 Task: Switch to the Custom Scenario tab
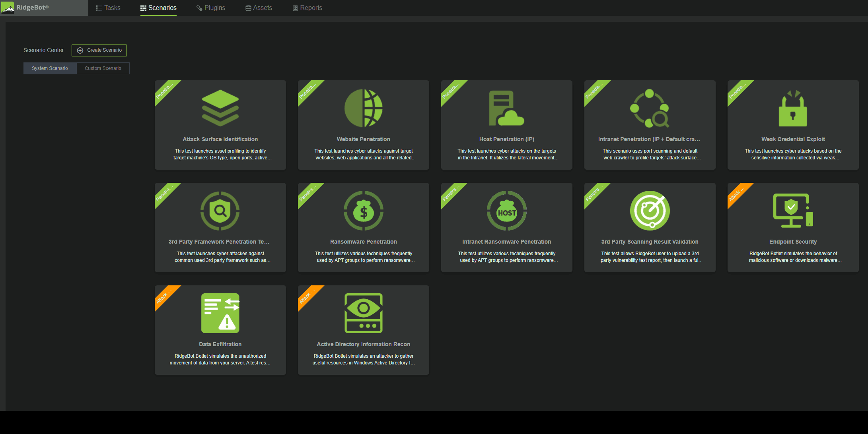(103, 68)
